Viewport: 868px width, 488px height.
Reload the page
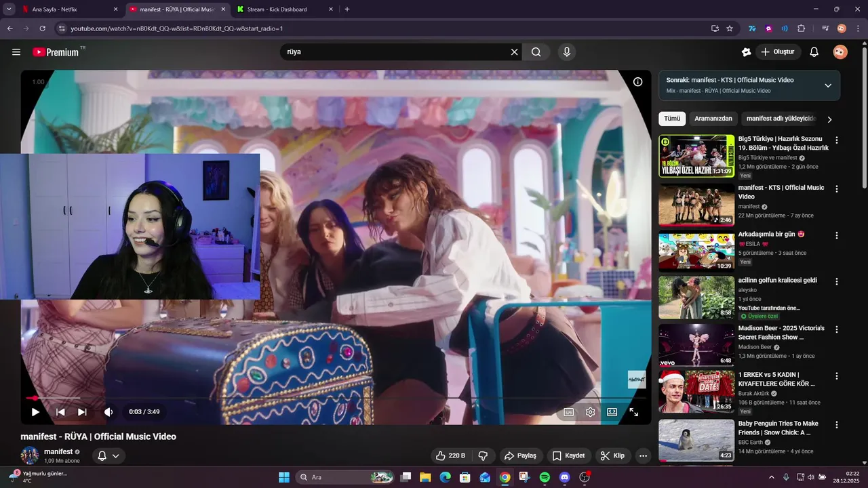[x=42, y=28]
